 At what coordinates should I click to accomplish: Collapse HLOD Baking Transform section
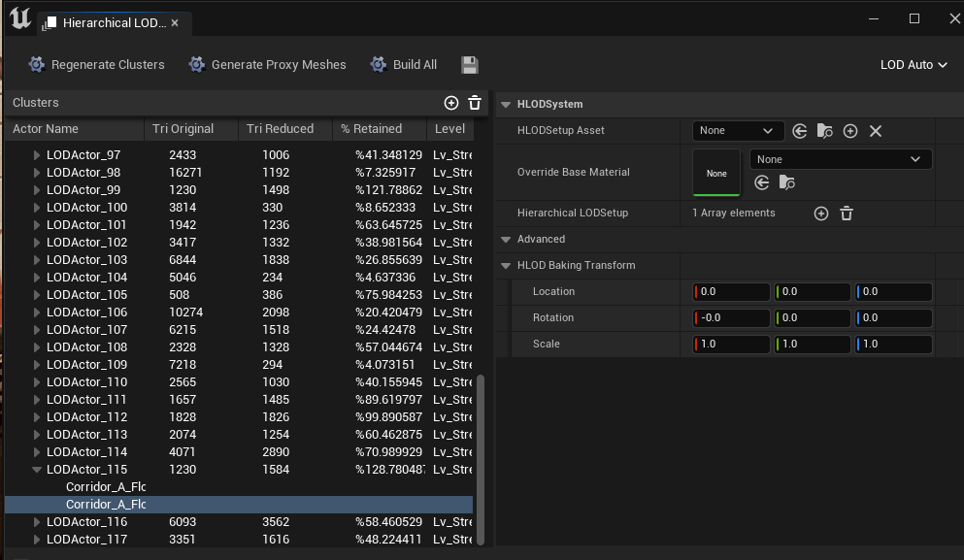coord(506,266)
